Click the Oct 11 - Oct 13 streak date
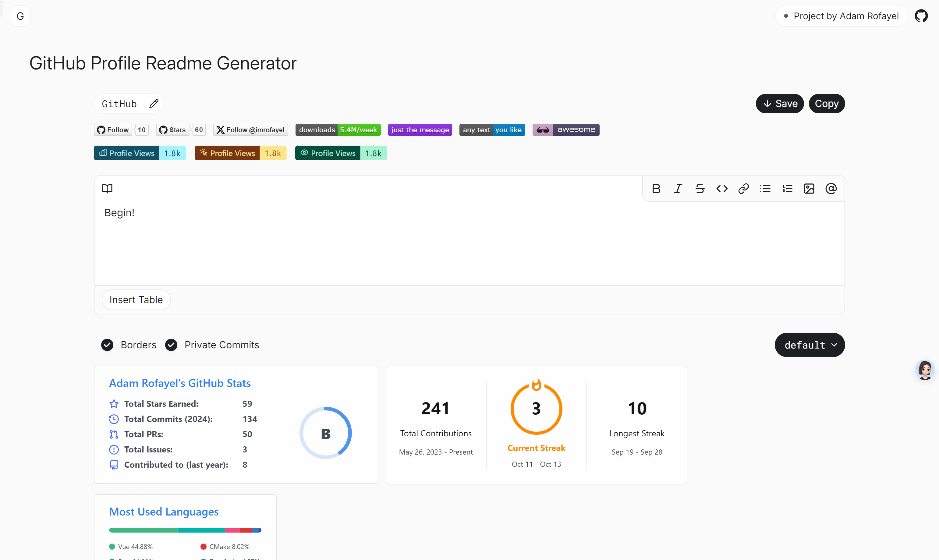 (536, 464)
